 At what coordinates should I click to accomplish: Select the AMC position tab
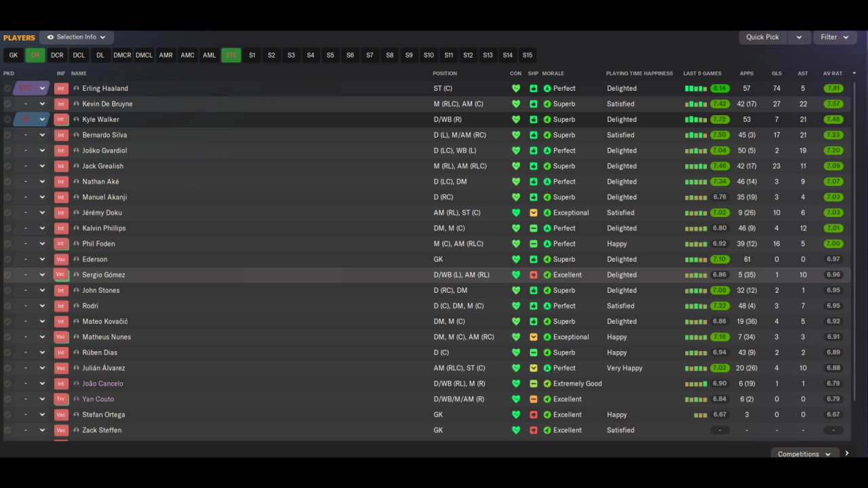point(187,56)
